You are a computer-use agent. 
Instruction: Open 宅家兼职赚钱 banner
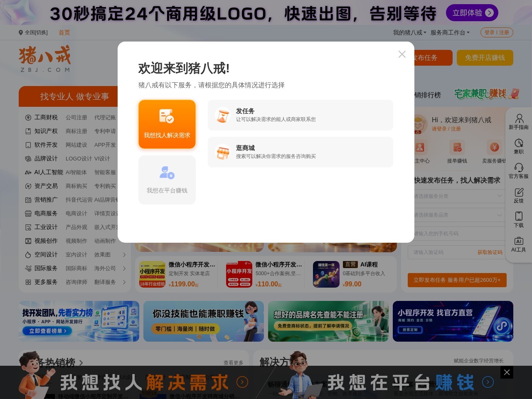pos(486,94)
